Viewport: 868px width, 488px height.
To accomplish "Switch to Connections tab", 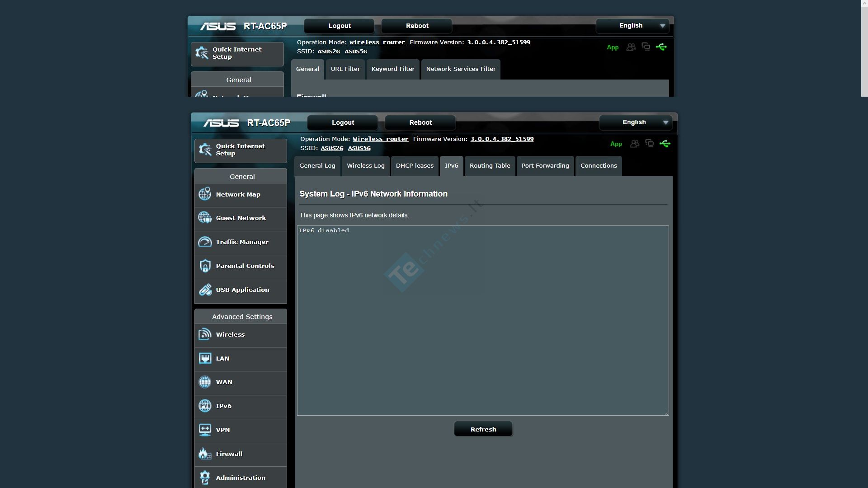I will (599, 166).
